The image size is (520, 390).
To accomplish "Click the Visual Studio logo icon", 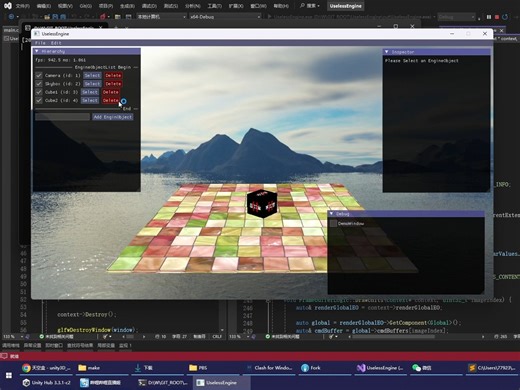I will coord(7,6).
